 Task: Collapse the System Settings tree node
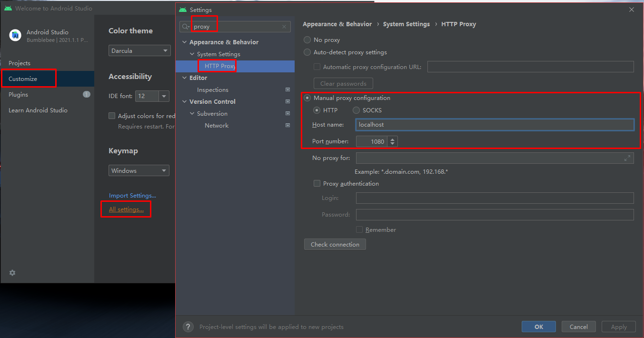pyautogui.click(x=192, y=54)
